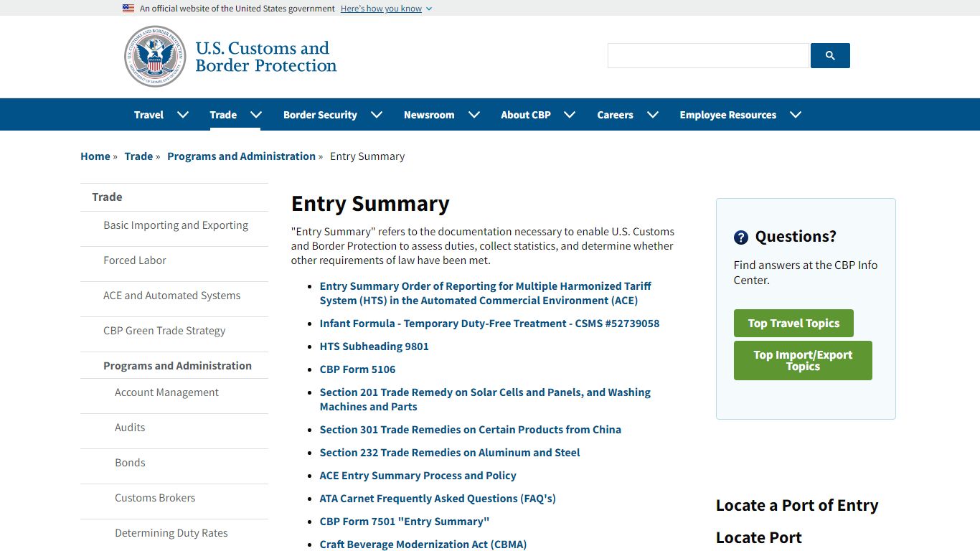Open Section 201 Trade Remedy link
This screenshot has height=551, width=980.
click(485, 400)
